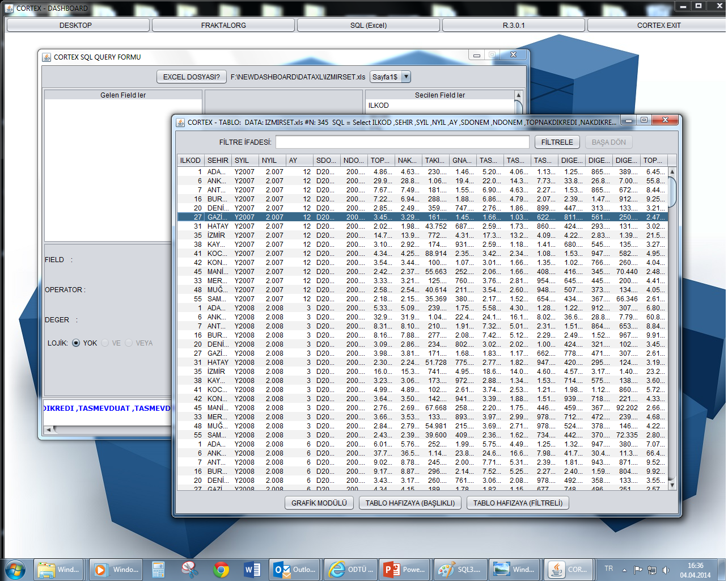Click CORTEX EXIT menu button

(x=658, y=25)
